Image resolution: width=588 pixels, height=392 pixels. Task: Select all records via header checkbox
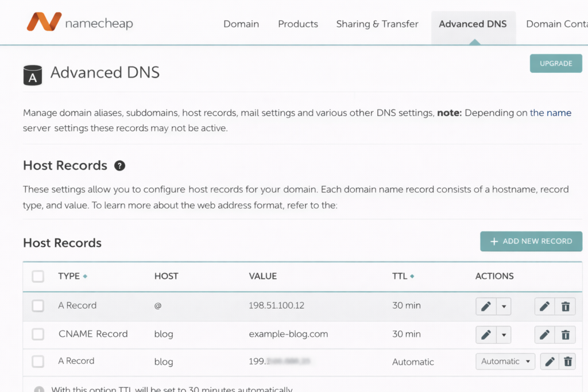click(38, 276)
